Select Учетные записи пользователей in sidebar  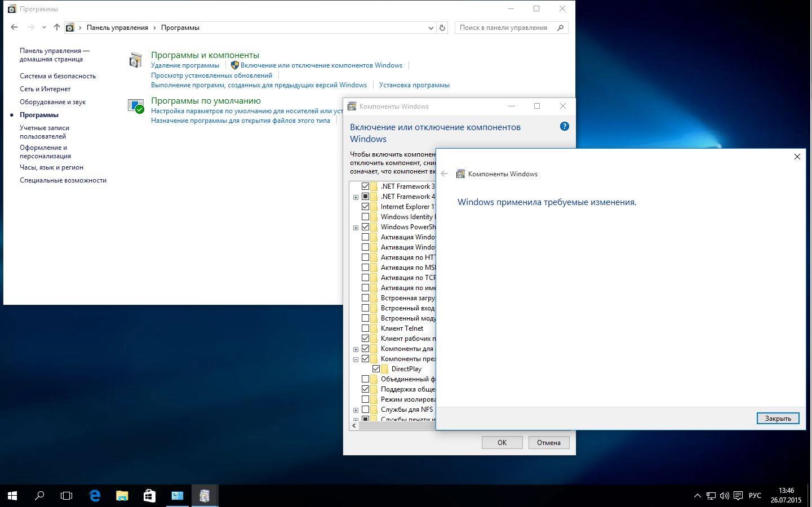[45, 132]
